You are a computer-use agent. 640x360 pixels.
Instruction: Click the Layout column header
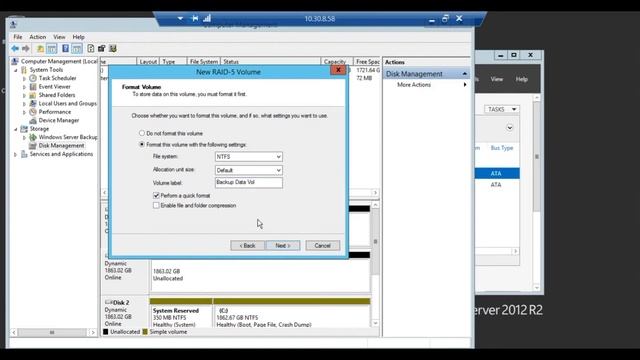(x=148, y=62)
